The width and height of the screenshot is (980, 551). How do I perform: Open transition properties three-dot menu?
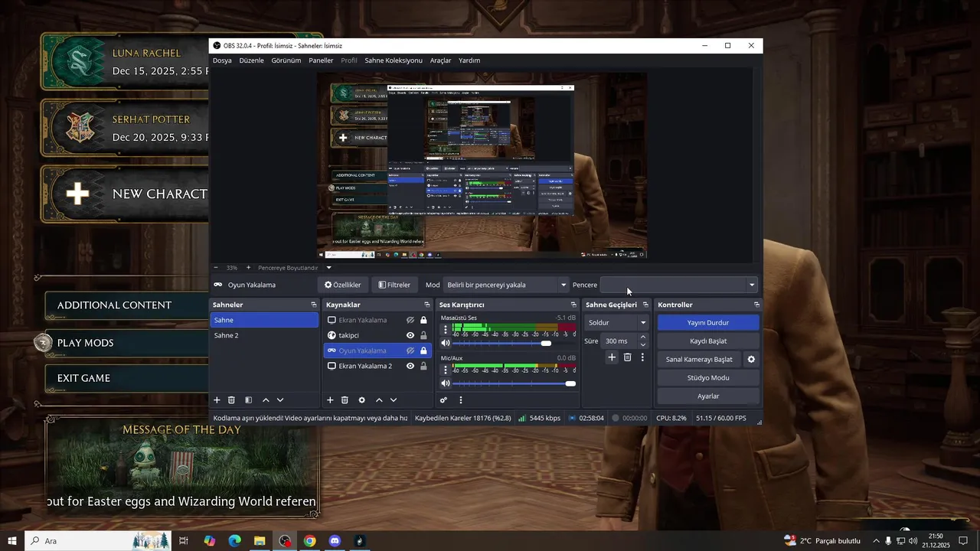coord(642,357)
